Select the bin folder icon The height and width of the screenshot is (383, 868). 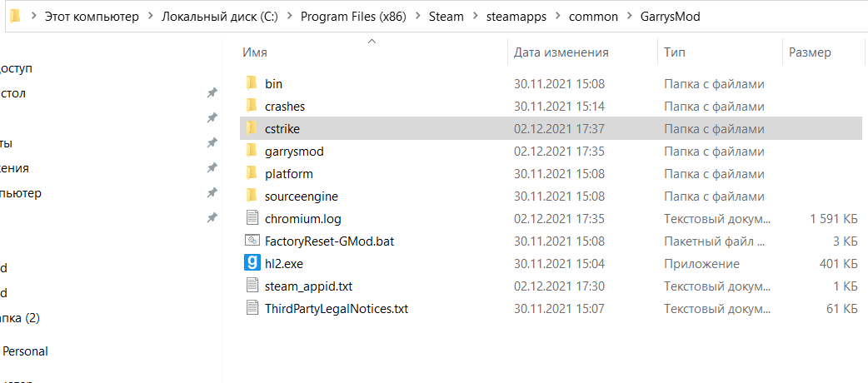[252, 83]
